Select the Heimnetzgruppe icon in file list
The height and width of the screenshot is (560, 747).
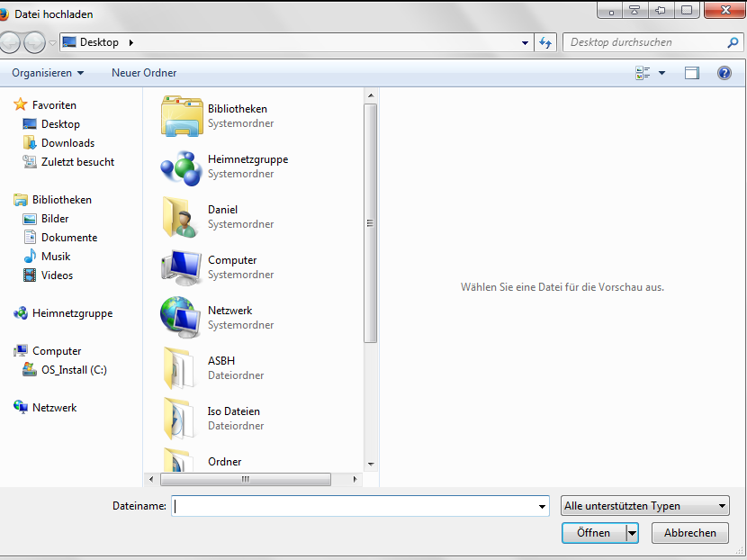[182, 167]
